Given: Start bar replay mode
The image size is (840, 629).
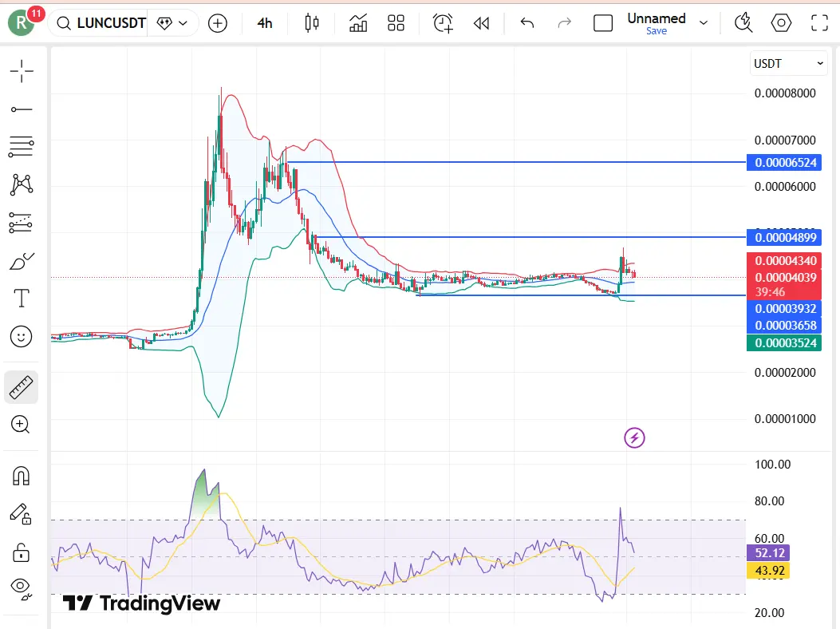Looking at the screenshot, I should (x=481, y=22).
